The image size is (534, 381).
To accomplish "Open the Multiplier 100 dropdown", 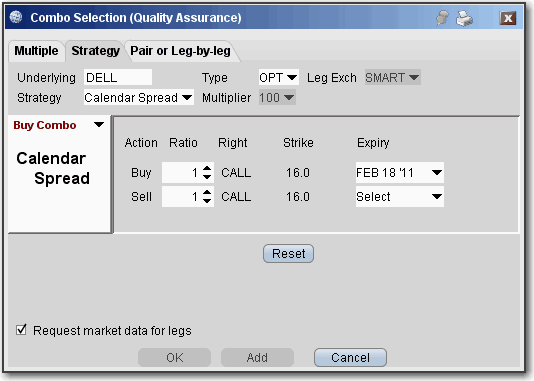I will 277,98.
